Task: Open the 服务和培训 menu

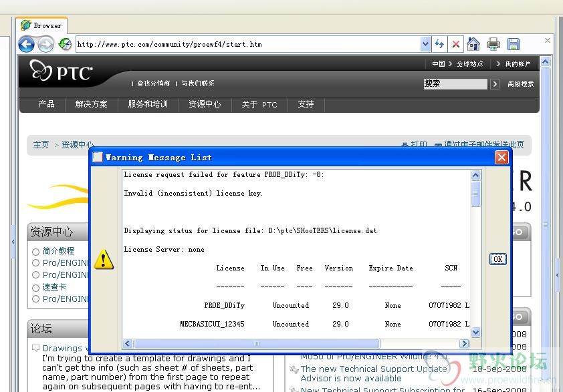Action: coord(148,104)
